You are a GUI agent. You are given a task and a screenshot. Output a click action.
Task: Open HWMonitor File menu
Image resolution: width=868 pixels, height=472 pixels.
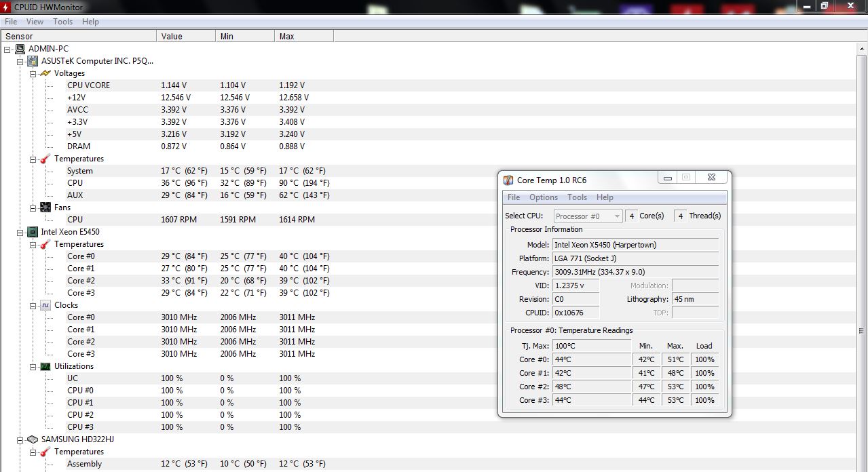(11, 22)
